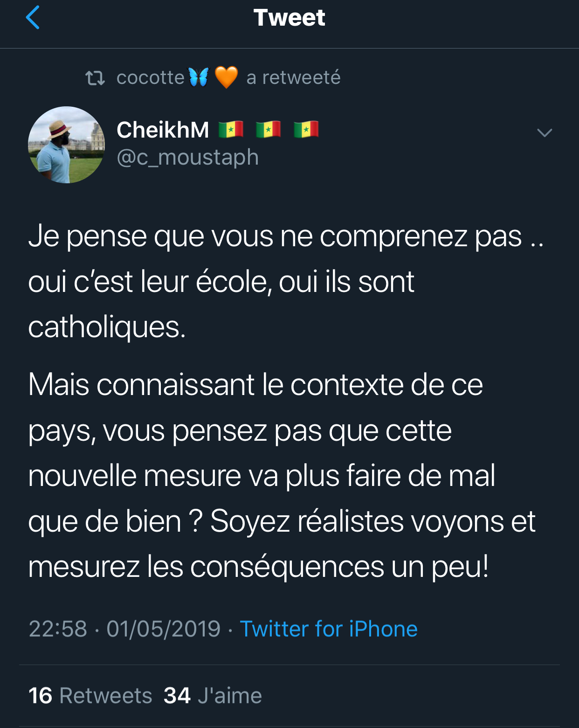
Task: View the 16 Retweets list
Action: pos(90,695)
